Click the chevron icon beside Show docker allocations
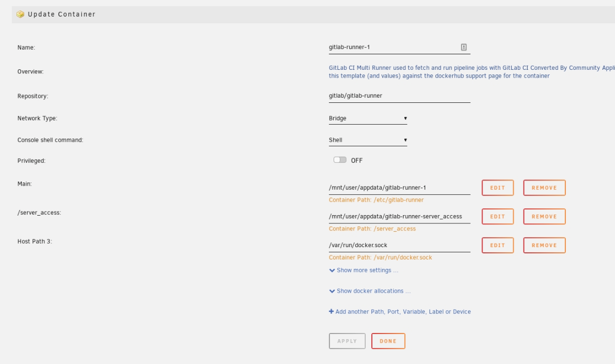Image resolution: width=615 pixels, height=364 pixels. click(x=332, y=291)
